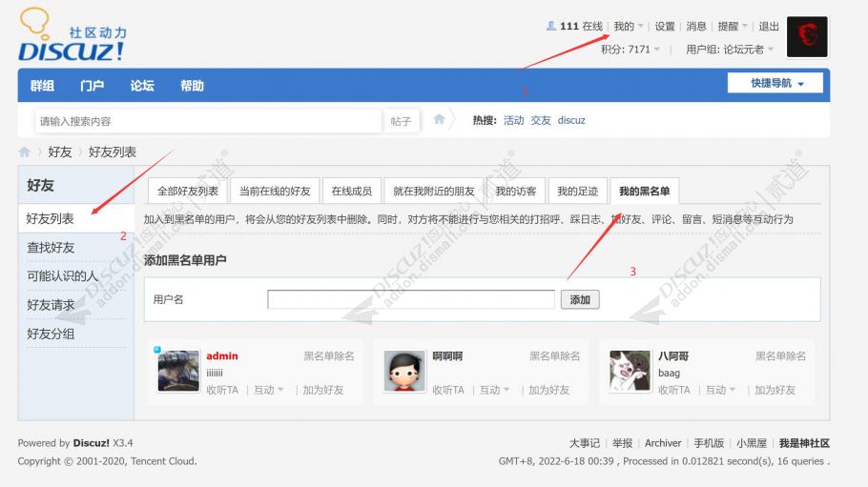Expand 互动 dropdown for 八阿哥
This screenshot has height=487, width=868.
pos(720,390)
